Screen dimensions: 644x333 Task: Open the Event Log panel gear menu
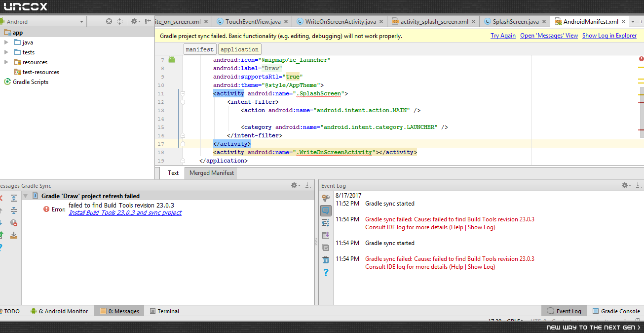tap(626, 185)
